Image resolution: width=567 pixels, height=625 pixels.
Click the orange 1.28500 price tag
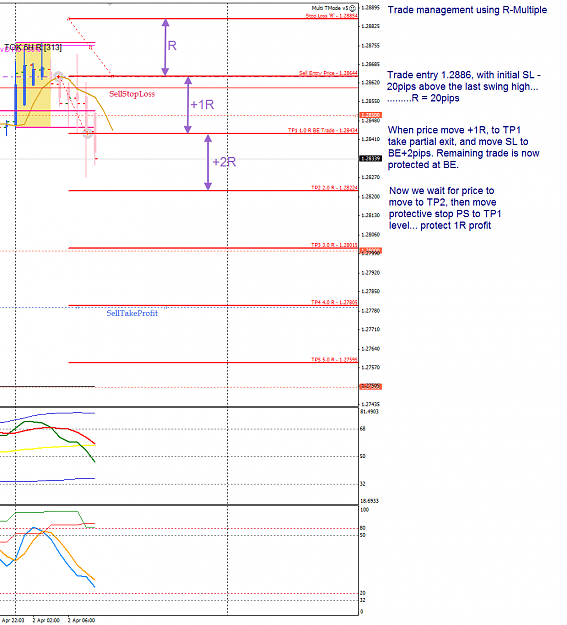(371, 115)
